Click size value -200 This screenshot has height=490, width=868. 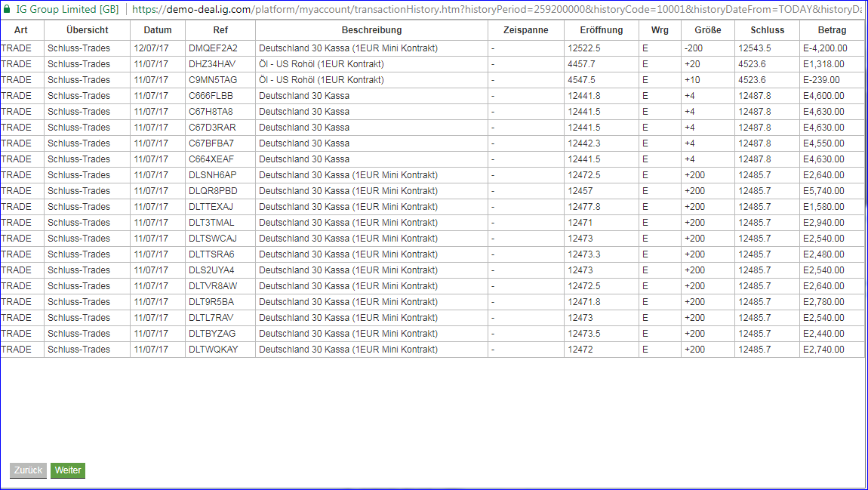coord(694,49)
